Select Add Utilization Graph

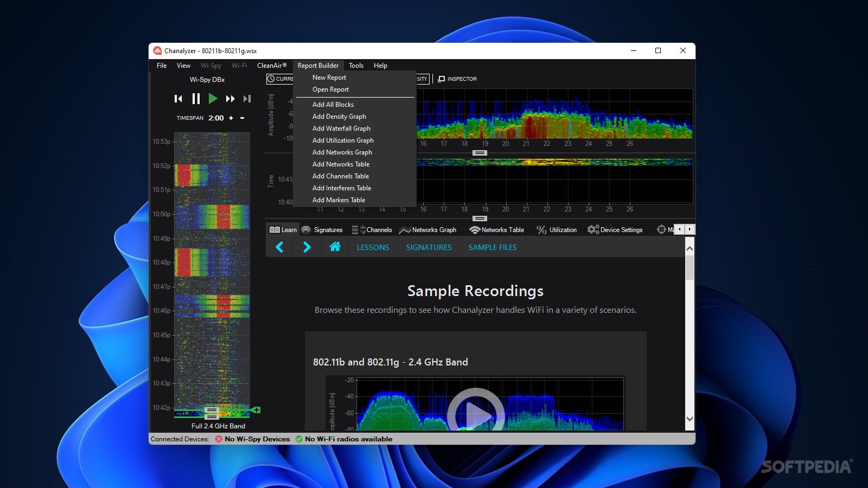[343, 140]
